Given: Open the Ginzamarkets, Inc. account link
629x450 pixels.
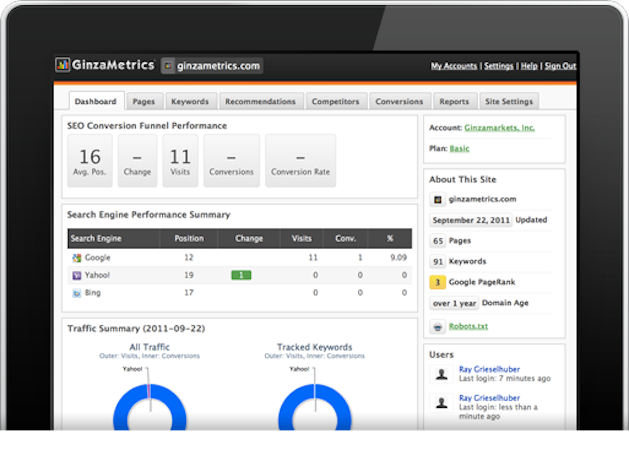Looking at the screenshot, I should (499, 128).
